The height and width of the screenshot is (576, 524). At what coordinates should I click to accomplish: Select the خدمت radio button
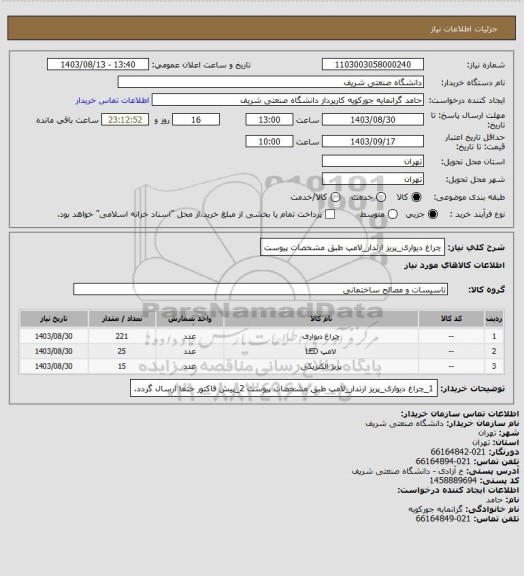381,197
